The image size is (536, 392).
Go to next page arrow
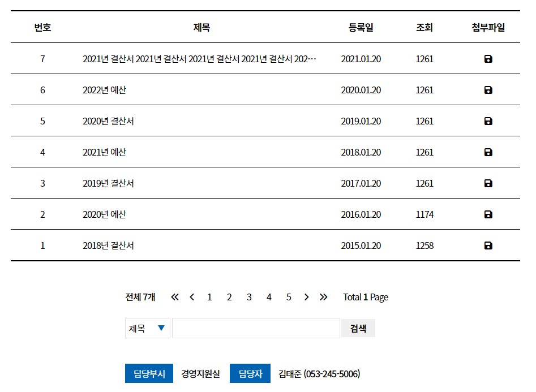pyautogui.click(x=306, y=297)
